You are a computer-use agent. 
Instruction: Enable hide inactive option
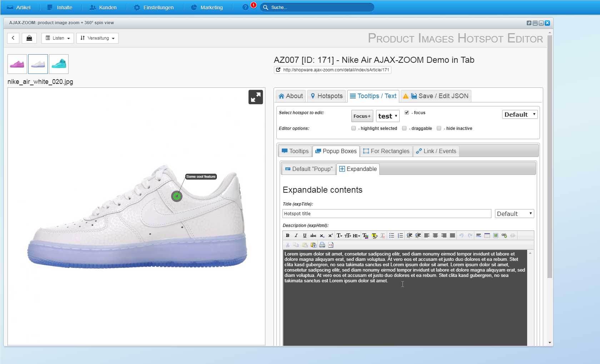click(x=439, y=128)
